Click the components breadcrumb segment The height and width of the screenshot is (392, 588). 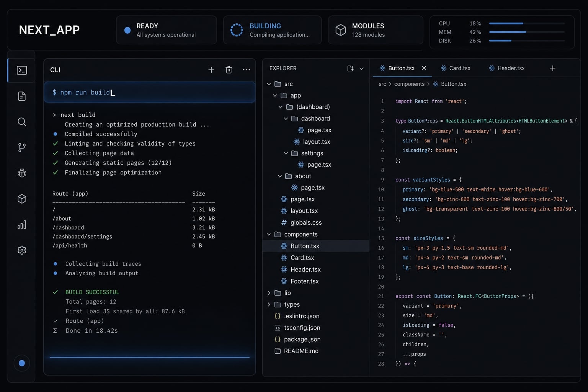pyautogui.click(x=409, y=84)
